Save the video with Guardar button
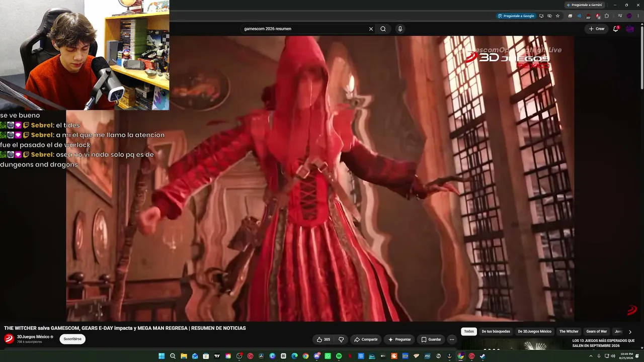 tap(431, 339)
